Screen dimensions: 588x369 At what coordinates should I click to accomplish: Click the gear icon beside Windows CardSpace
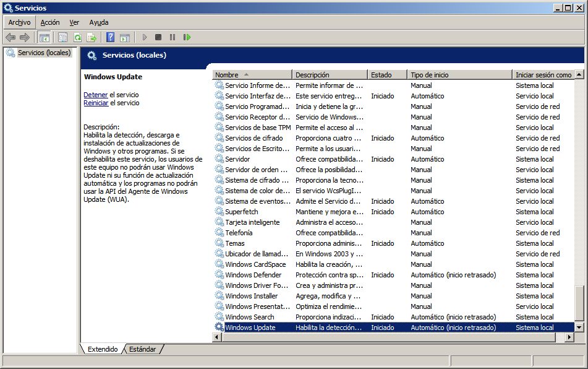click(x=219, y=264)
